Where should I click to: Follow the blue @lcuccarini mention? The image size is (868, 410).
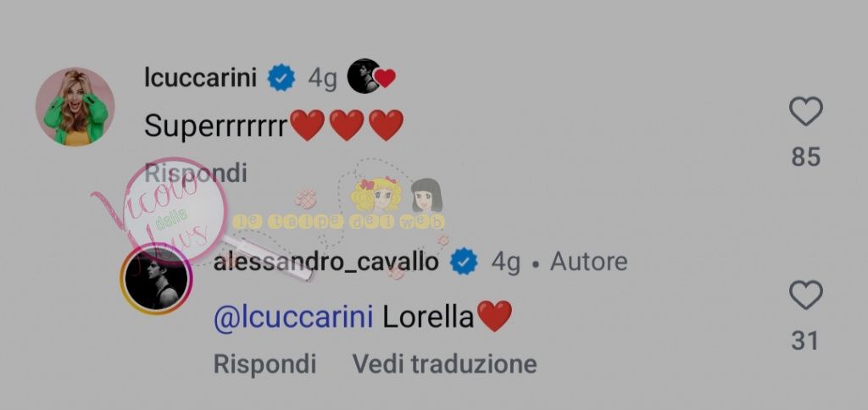click(x=292, y=319)
